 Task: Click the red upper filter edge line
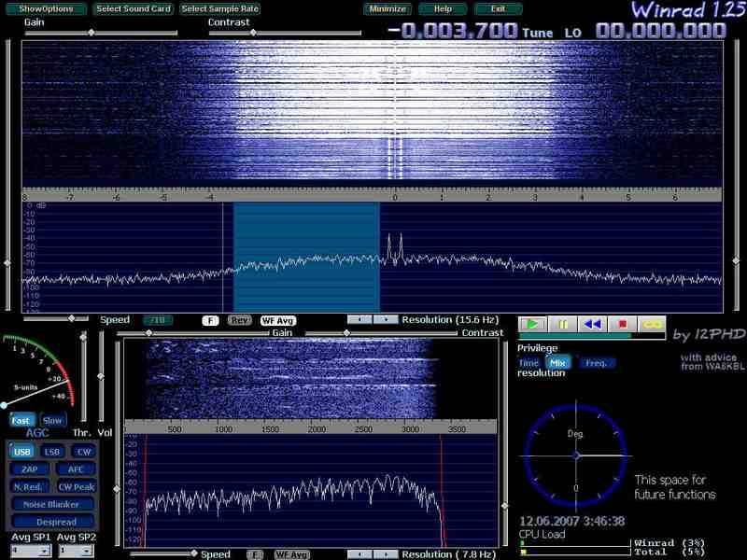(442, 491)
